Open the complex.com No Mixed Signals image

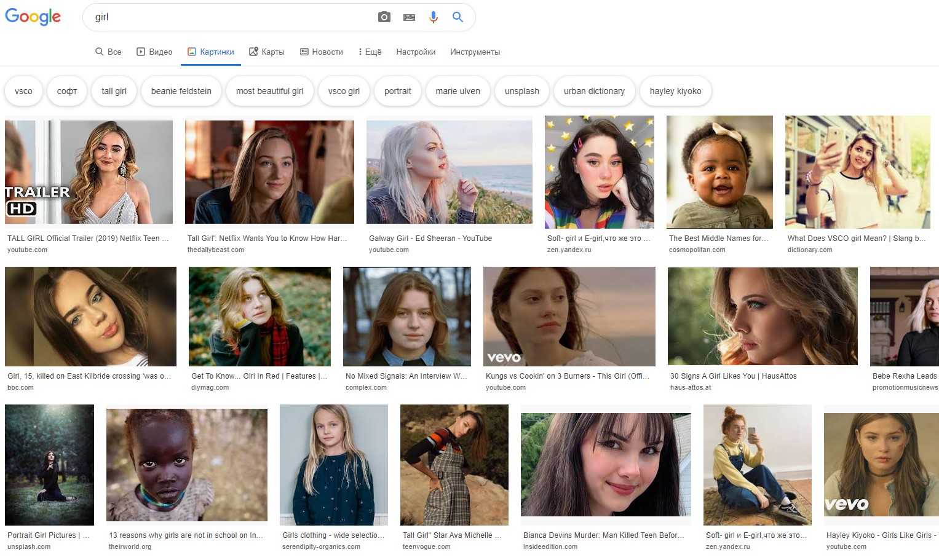(x=407, y=317)
